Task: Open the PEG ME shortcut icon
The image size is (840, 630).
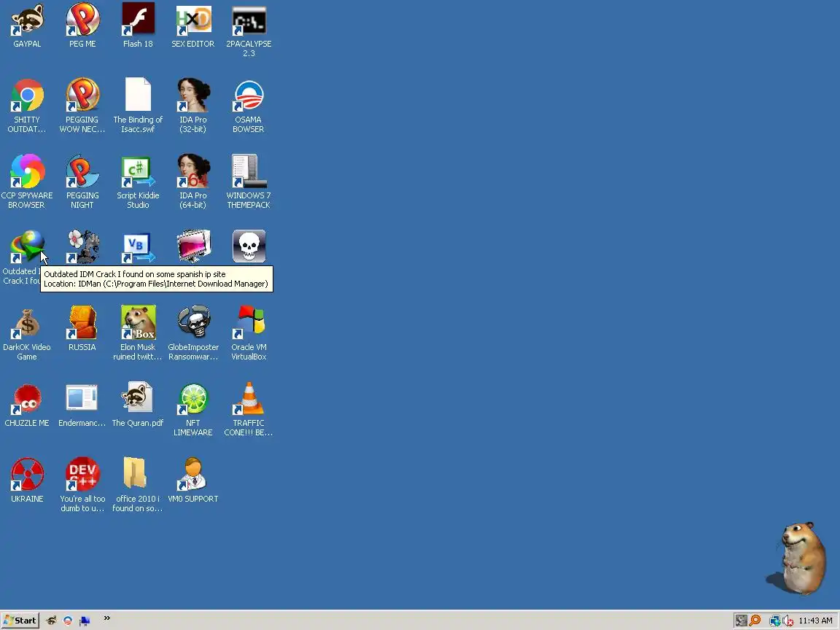Action: pyautogui.click(x=82, y=19)
